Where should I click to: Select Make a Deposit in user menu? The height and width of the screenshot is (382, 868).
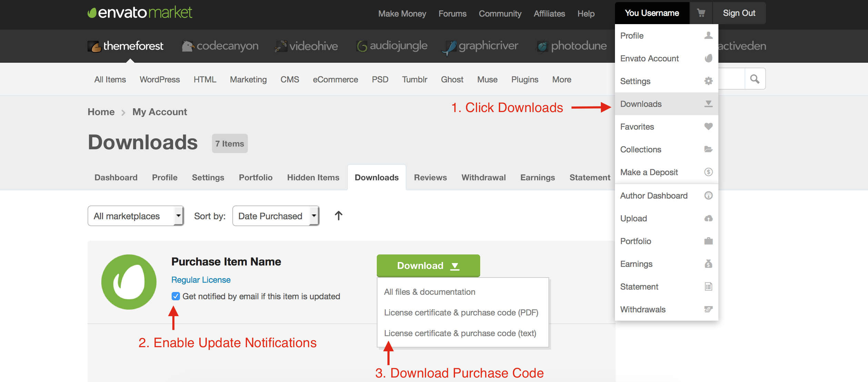(666, 172)
